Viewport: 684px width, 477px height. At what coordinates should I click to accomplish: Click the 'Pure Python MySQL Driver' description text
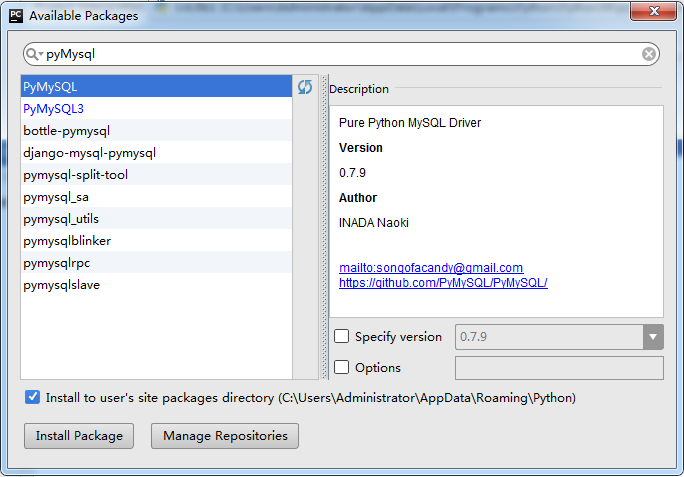coord(410,123)
